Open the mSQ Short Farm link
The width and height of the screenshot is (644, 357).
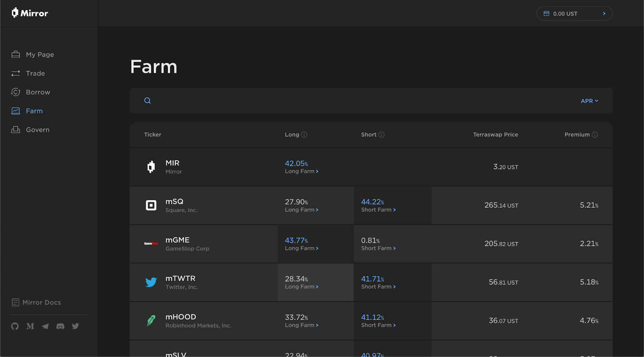[378, 210]
